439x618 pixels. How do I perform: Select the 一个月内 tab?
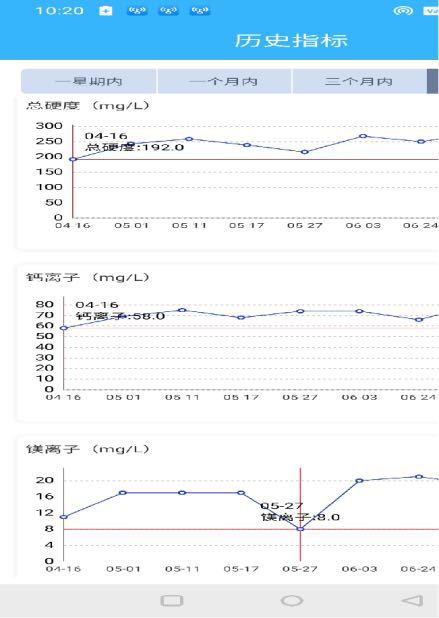[224, 81]
